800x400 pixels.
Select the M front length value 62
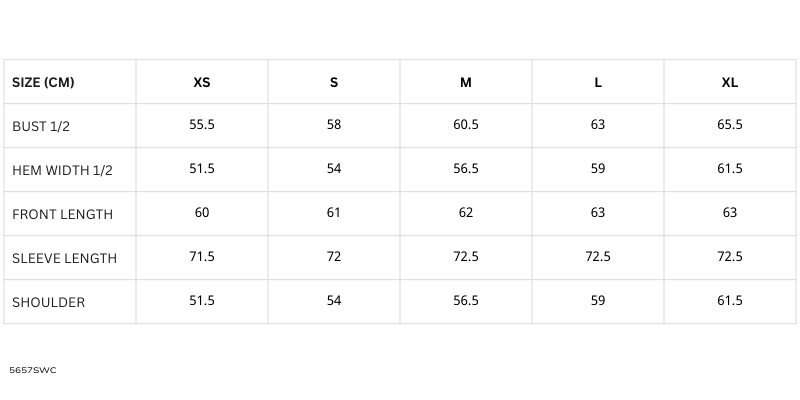point(466,212)
